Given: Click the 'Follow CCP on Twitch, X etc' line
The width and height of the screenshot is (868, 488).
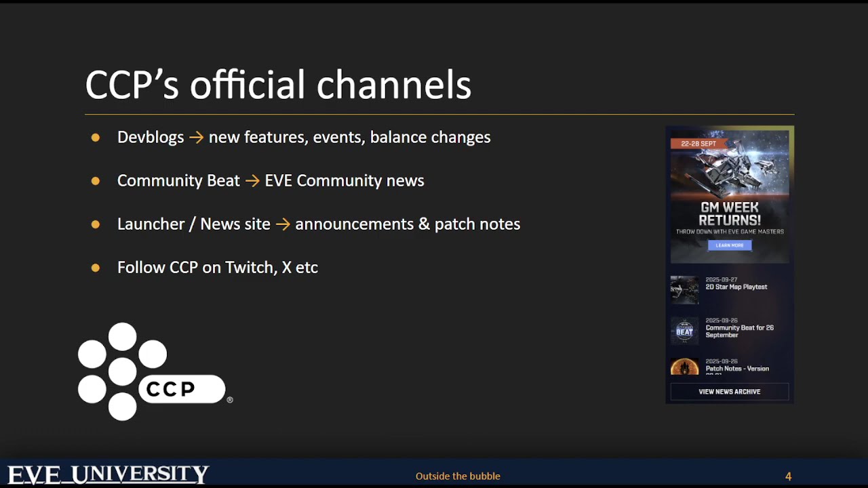Looking at the screenshot, I should tap(218, 267).
